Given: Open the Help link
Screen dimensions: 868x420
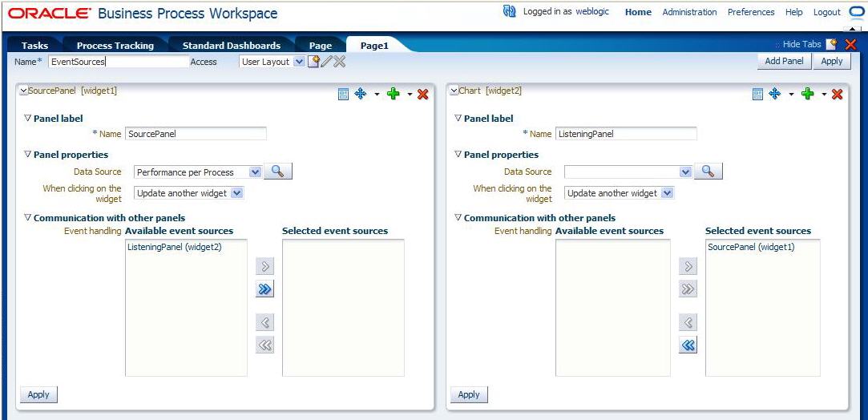Looking at the screenshot, I should click(793, 11).
